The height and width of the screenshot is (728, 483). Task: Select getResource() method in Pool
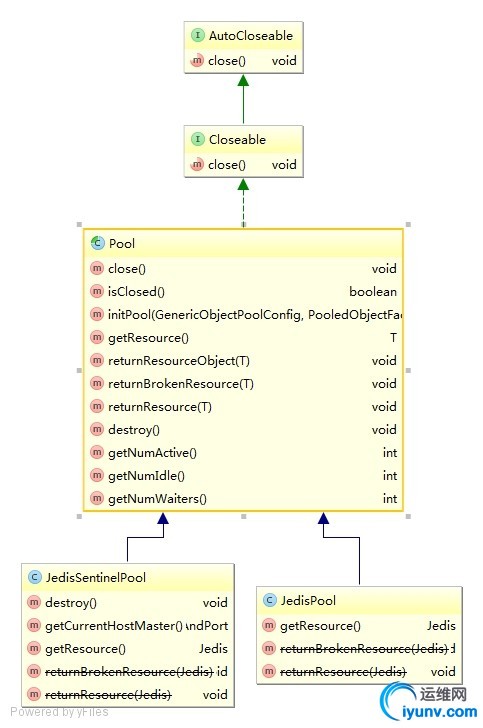(x=148, y=338)
